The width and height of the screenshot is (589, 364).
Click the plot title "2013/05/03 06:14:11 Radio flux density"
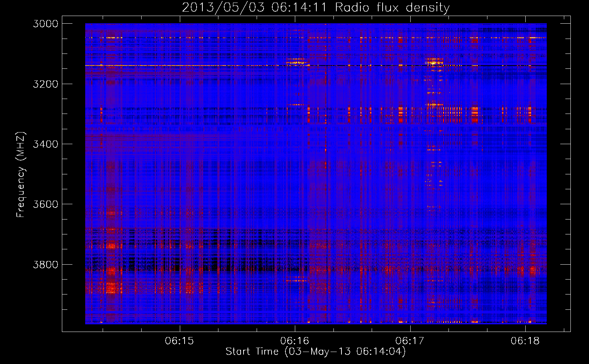tap(316, 7)
